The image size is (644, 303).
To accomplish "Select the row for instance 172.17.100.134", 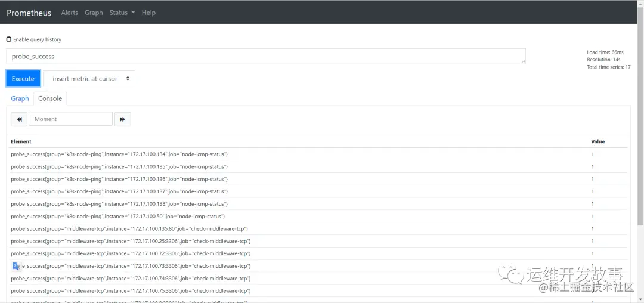I will coord(318,154).
